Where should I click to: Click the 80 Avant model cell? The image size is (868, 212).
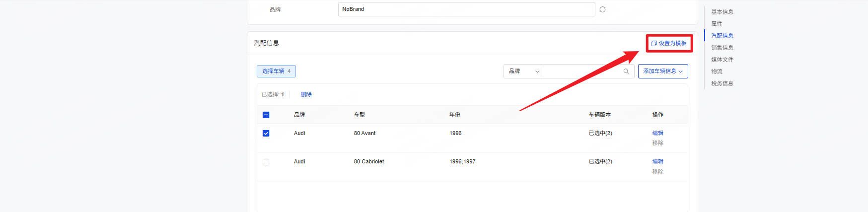click(x=364, y=133)
